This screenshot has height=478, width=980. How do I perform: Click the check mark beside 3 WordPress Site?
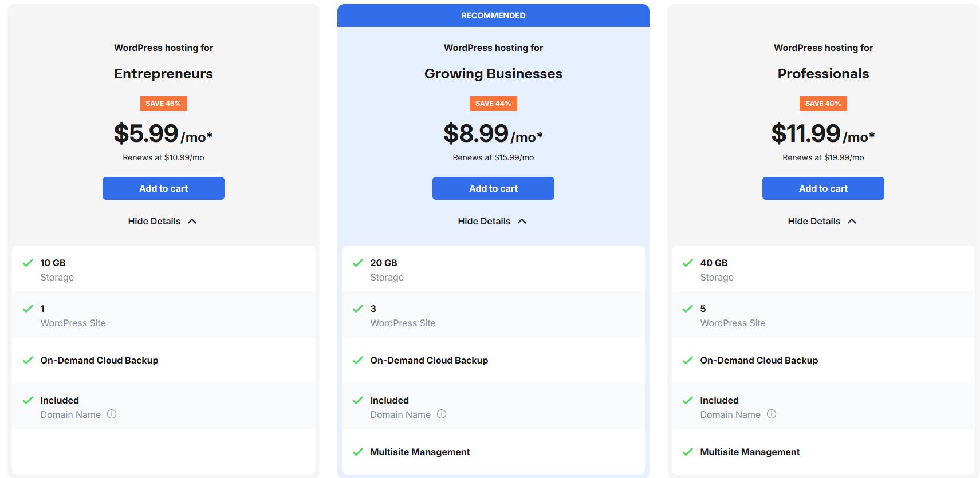click(x=358, y=309)
